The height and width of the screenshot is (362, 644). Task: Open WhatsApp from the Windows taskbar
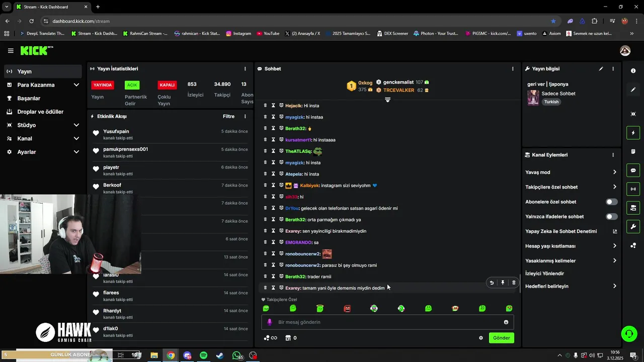point(236,355)
